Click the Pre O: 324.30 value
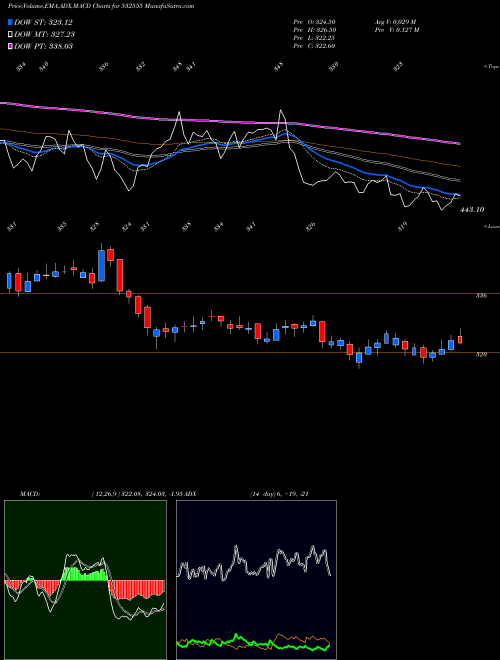Image resolution: width=500 pixels, height=660 pixels. (x=314, y=21)
